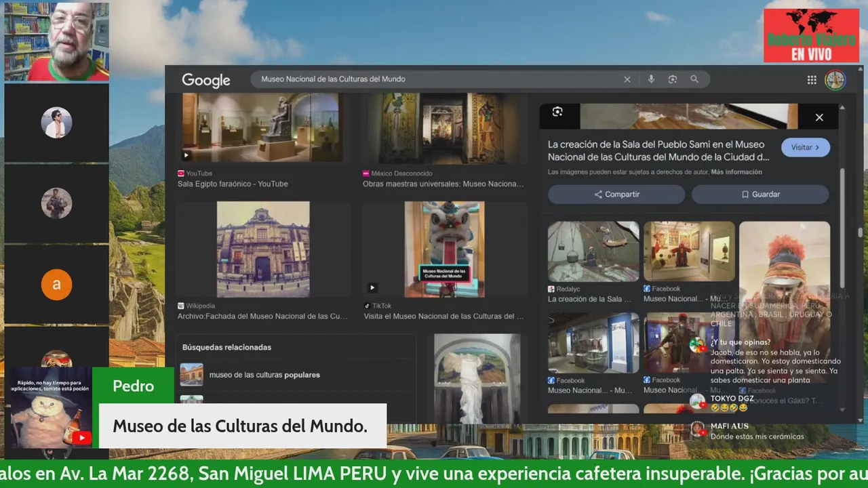
Task: Click the preview panel title text
Action: 658,150
